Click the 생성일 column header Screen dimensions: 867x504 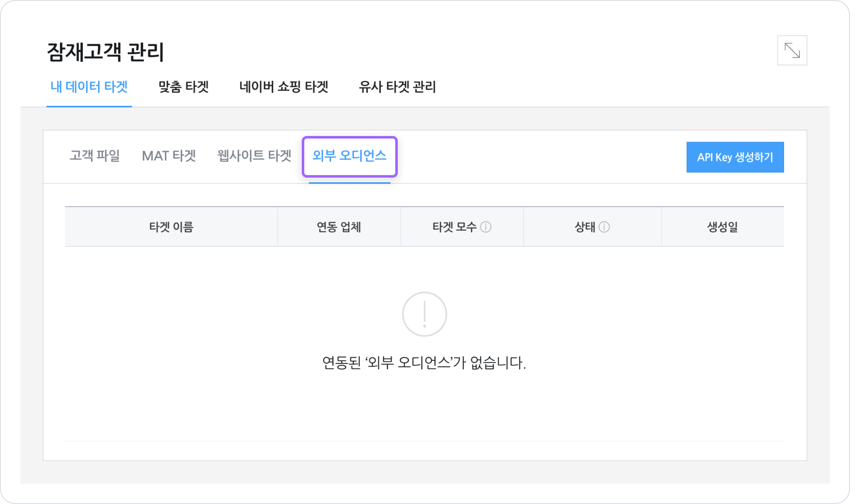(x=722, y=227)
